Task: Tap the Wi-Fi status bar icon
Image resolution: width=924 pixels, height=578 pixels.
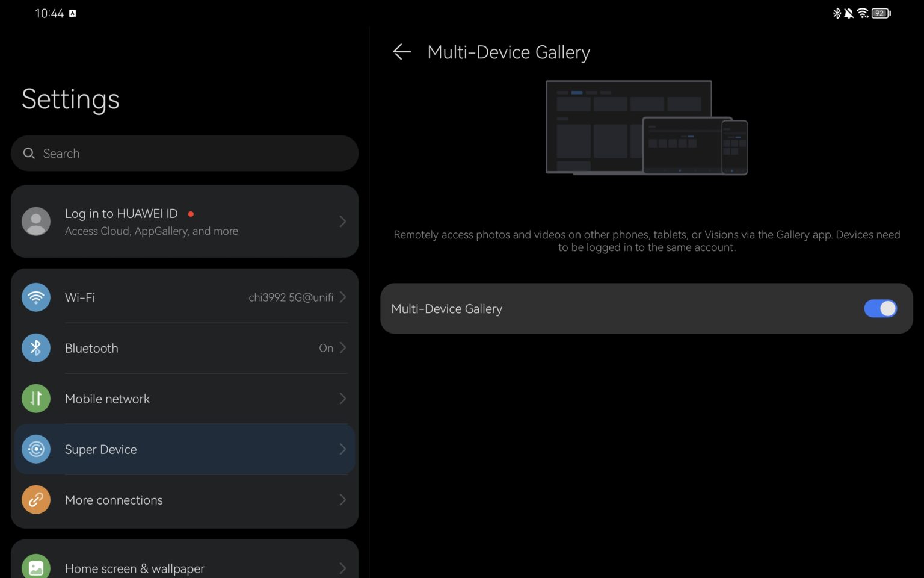Action: pyautogui.click(x=863, y=13)
